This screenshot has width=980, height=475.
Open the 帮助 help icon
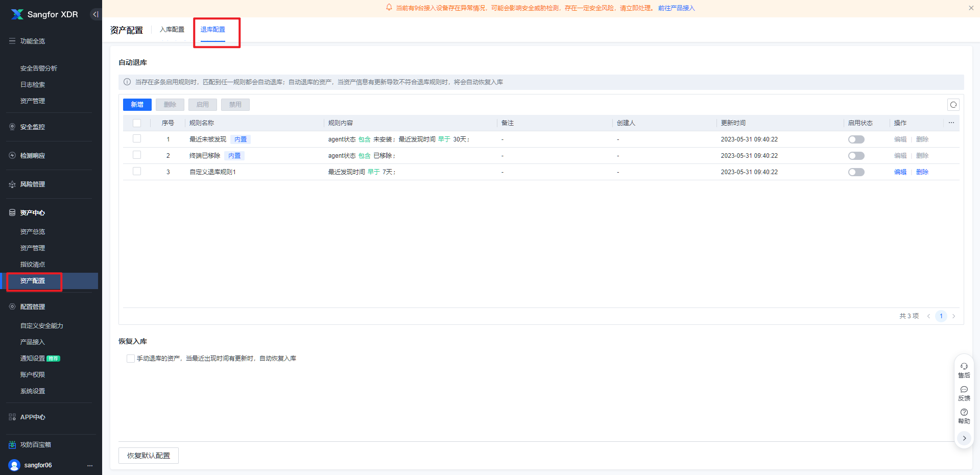pyautogui.click(x=964, y=416)
